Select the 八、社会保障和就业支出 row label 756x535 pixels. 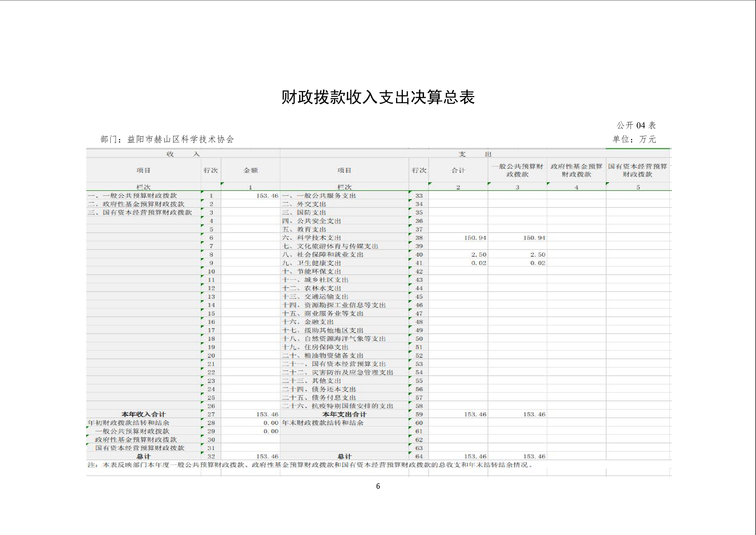[323, 255]
